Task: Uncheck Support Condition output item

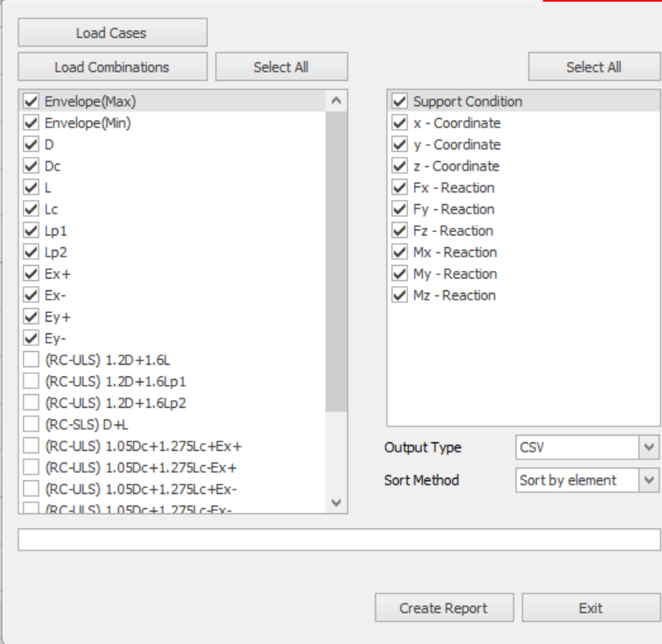Action: click(x=400, y=101)
